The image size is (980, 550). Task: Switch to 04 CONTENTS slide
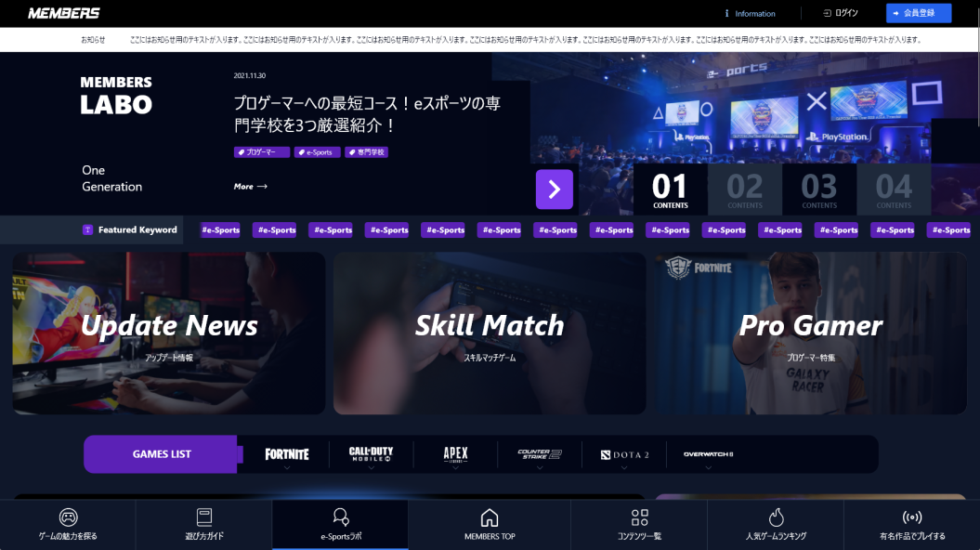point(894,190)
